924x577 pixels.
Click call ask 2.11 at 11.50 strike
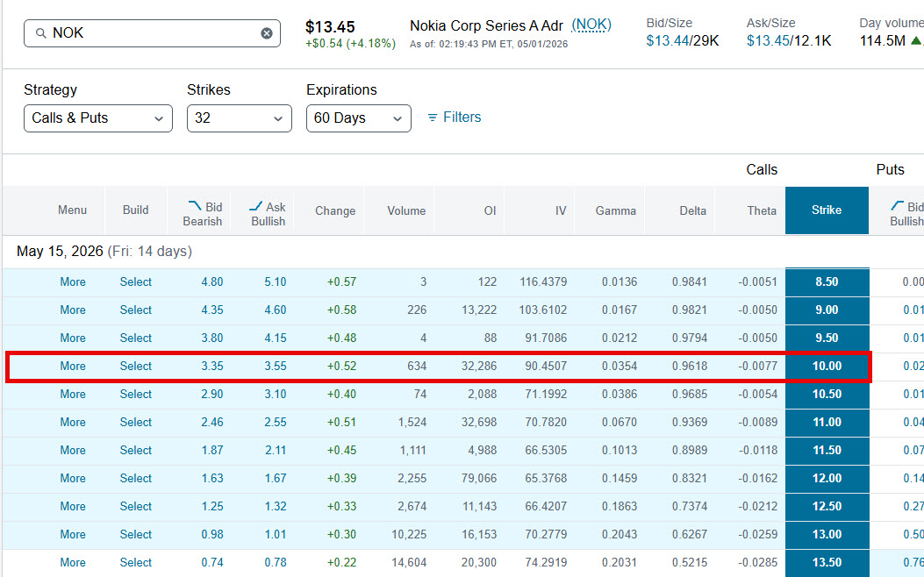click(x=276, y=451)
